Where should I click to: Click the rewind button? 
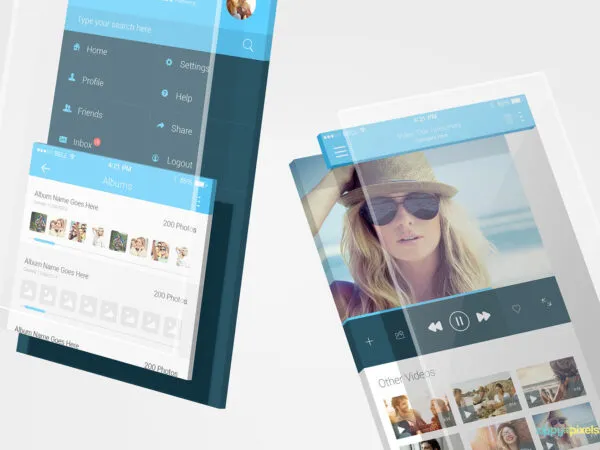(435, 327)
